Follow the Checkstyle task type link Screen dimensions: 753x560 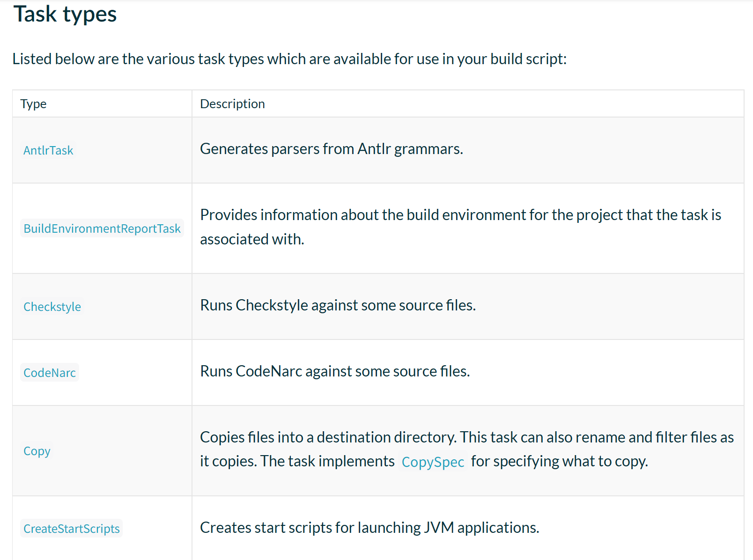(52, 307)
